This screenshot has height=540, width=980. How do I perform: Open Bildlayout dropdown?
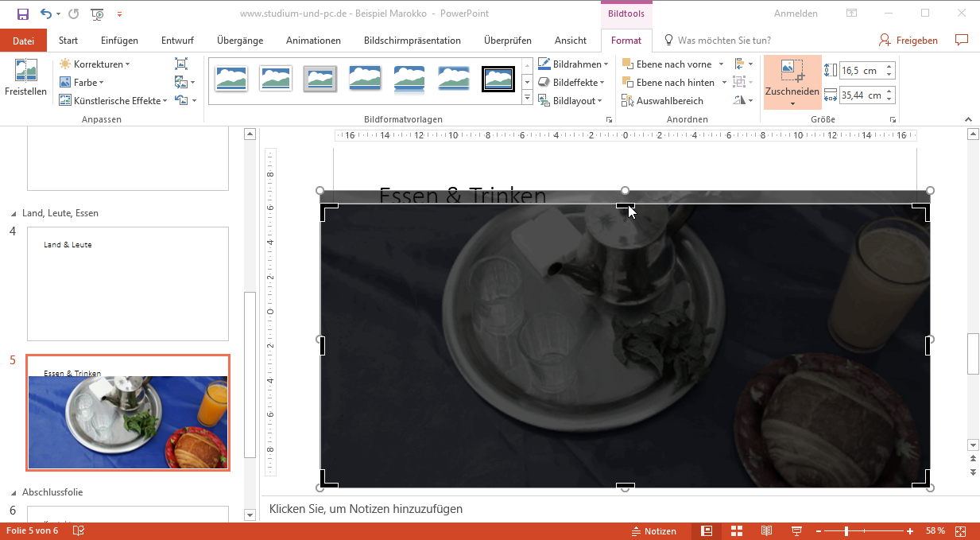pos(570,100)
